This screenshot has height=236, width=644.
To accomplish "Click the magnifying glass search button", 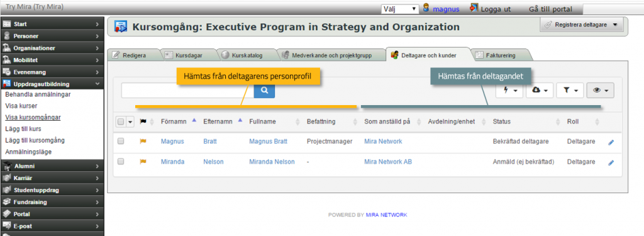I will pos(265,90).
